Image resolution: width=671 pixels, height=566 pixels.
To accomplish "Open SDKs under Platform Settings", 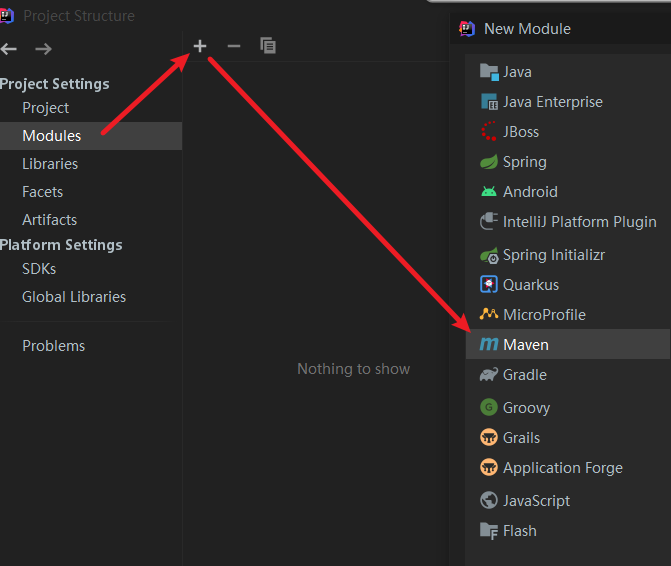I will pyautogui.click(x=39, y=269).
